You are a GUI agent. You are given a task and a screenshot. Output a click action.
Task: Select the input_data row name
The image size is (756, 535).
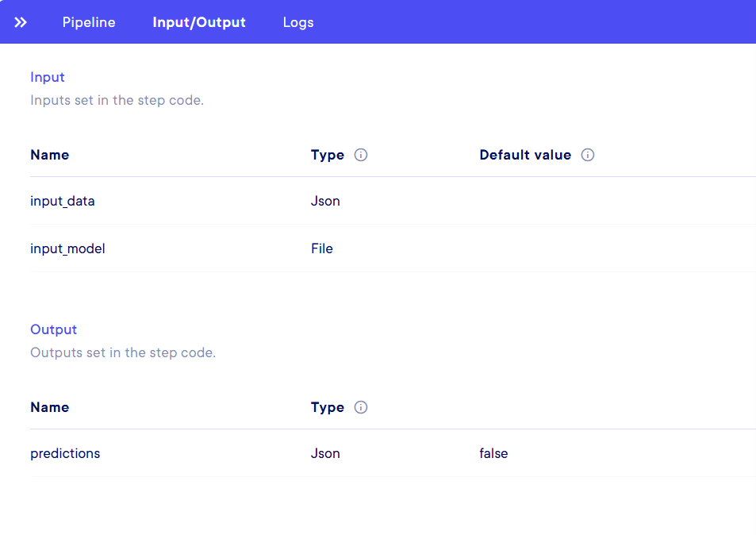[x=62, y=201]
